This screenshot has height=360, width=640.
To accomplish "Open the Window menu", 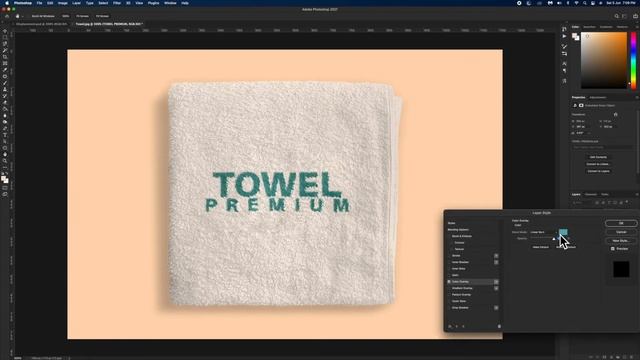I will pyautogui.click(x=170, y=3).
